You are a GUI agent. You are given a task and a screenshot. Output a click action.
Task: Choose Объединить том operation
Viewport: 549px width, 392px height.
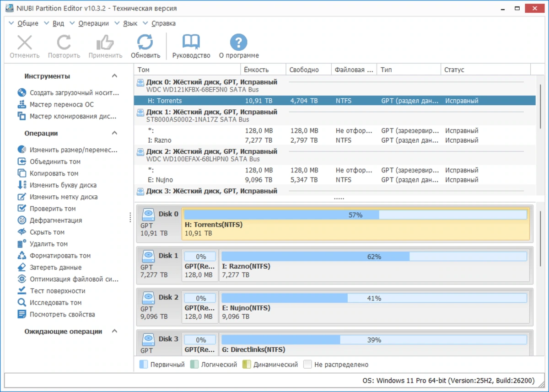49,161
